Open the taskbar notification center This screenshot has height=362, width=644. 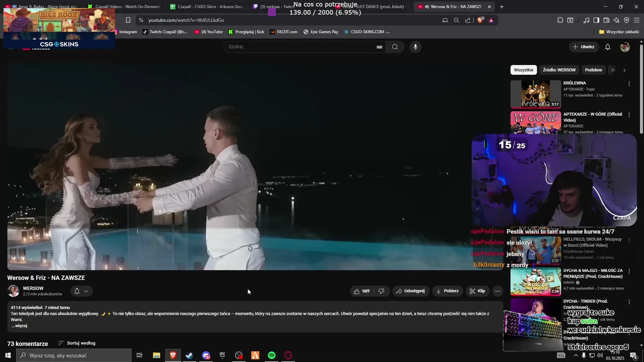(634, 355)
